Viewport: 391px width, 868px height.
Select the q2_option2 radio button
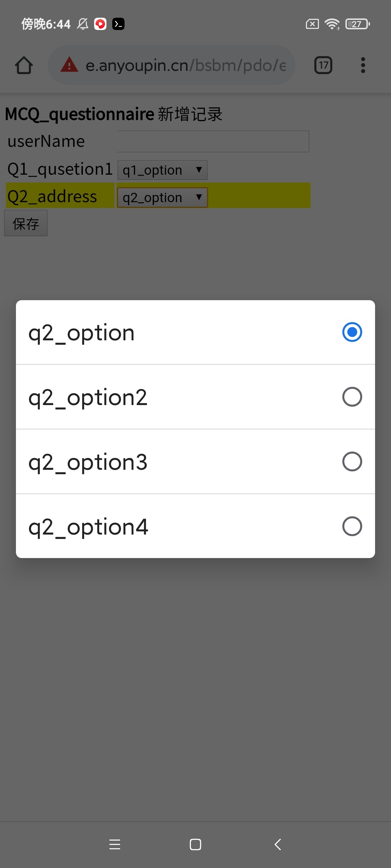(352, 397)
